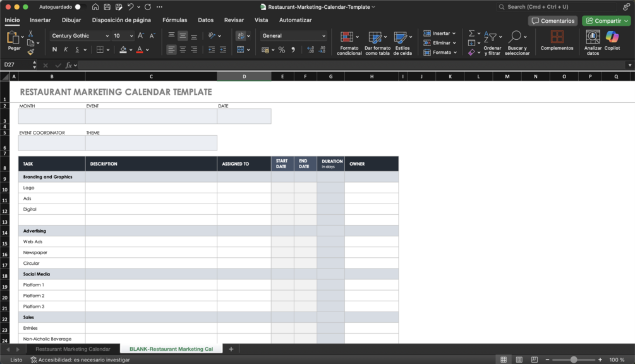Expand the Formato cells dropdown
Screen dimensions: 635x364
point(455,52)
